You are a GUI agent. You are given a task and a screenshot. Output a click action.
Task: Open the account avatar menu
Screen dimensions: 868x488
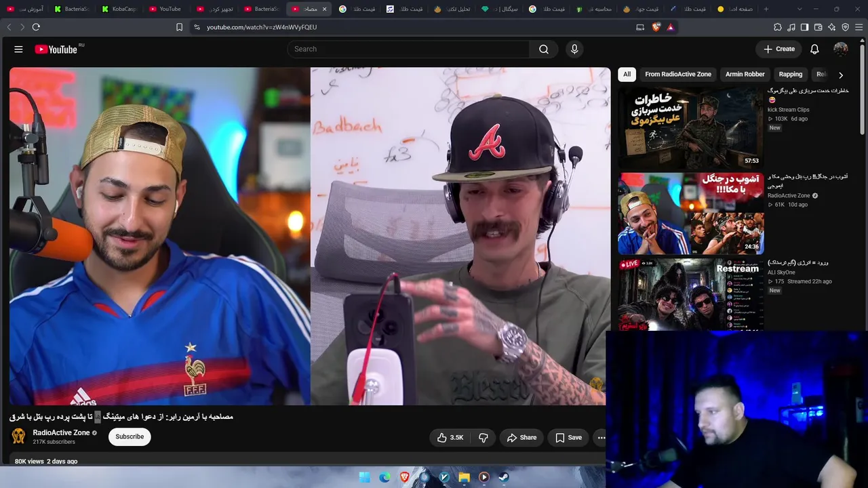(841, 49)
